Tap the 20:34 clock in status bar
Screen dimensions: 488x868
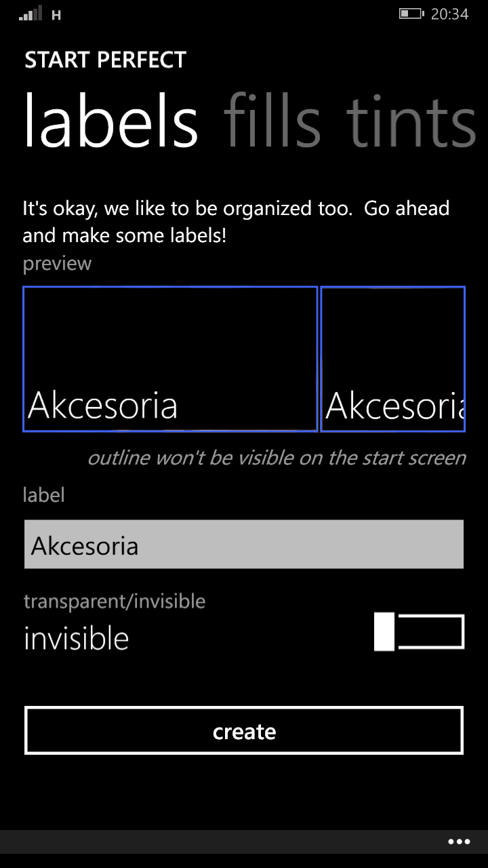point(449,14)
